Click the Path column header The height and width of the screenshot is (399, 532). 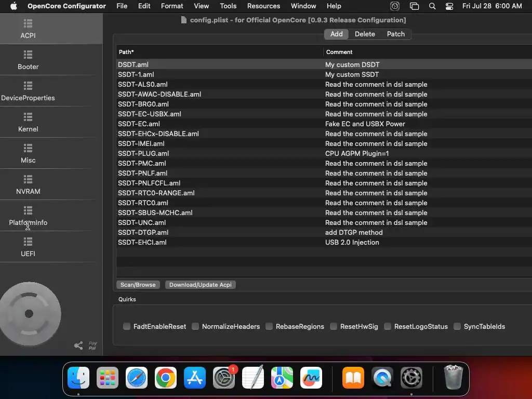click(220, 52)
